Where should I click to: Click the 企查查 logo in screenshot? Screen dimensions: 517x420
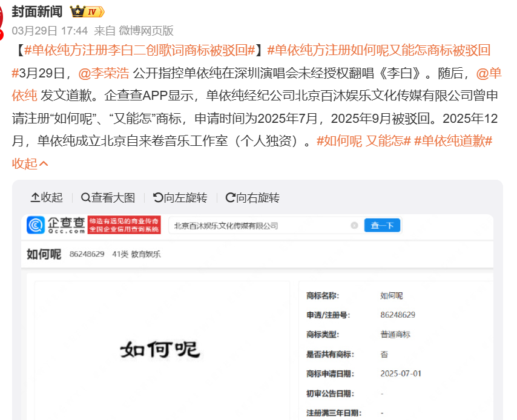click(56, 225)
